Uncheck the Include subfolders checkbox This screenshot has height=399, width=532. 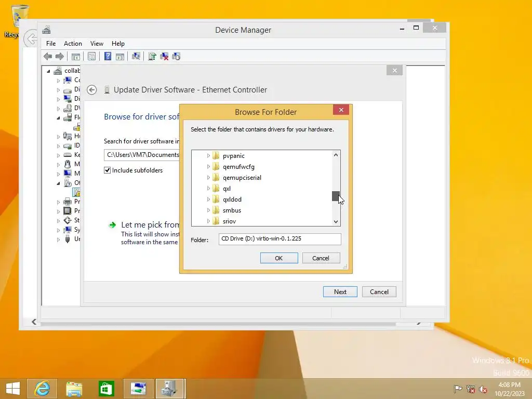tap(107, 170)
